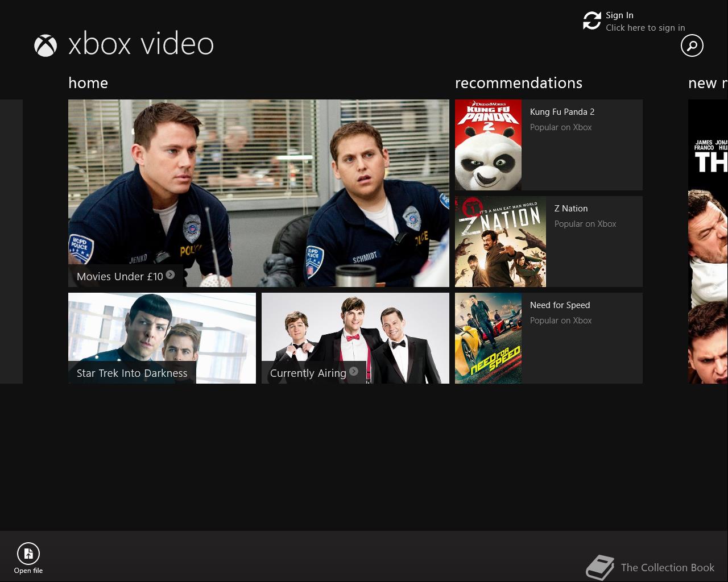This screenshot has height=582, width=728.
Task: Click the Open file label
Action: 28,571
